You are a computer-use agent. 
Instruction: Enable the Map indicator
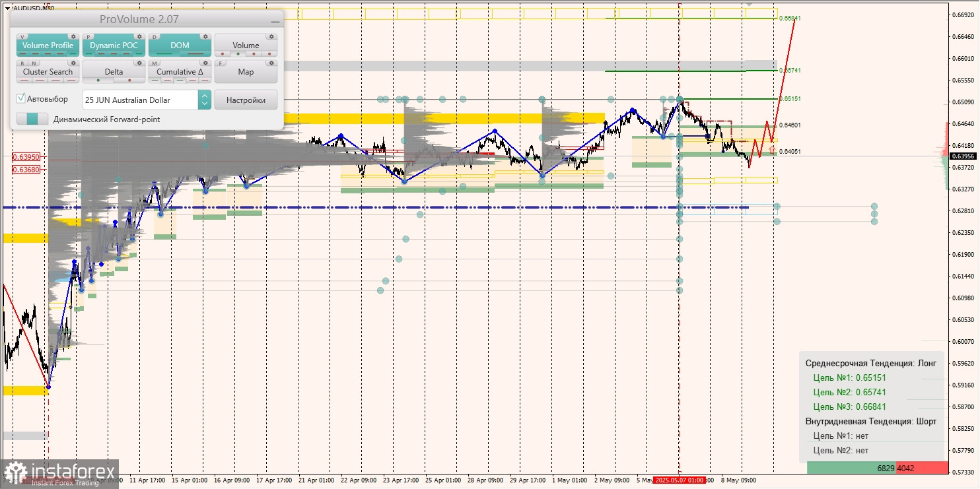246,72
